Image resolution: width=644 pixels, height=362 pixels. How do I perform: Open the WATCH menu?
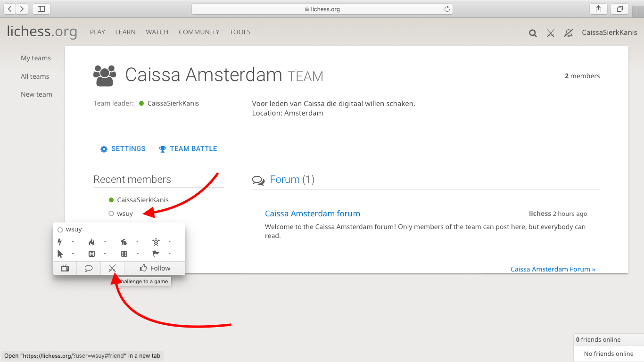(157, 32)
